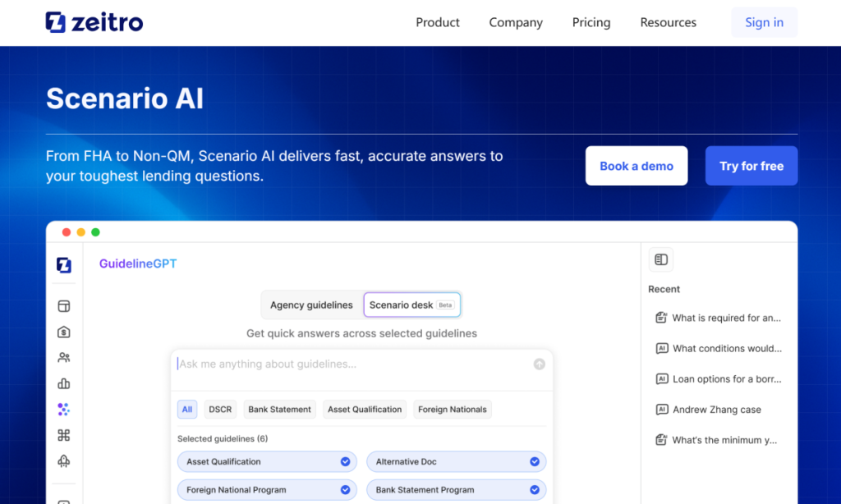Click AI icon beside 'Andrew Zhang case'
This screenshot has width=841, height=504.
pyautogui.click(x=662, y=410)
